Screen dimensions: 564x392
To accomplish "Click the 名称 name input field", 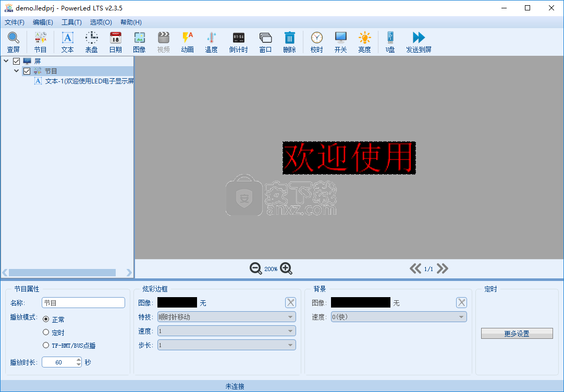I will 83,303.
